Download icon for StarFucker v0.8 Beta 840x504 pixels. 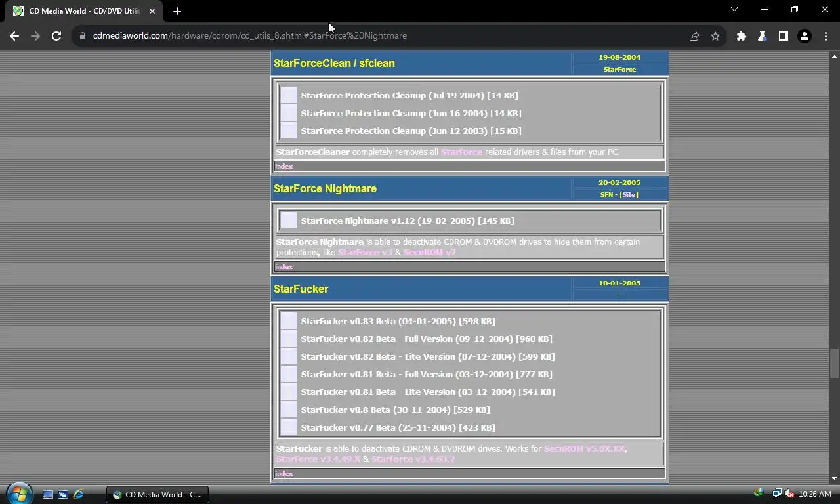coord(289,409)
